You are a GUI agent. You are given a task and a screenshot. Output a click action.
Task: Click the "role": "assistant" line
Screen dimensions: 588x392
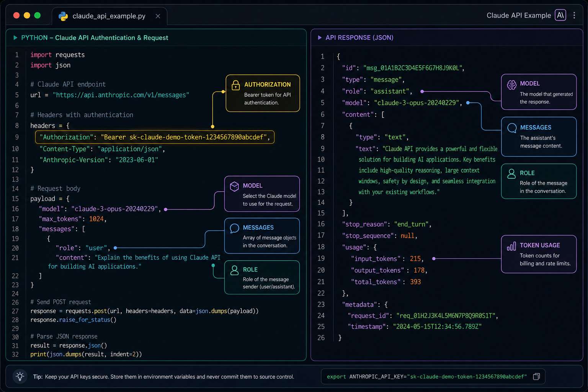377,91
